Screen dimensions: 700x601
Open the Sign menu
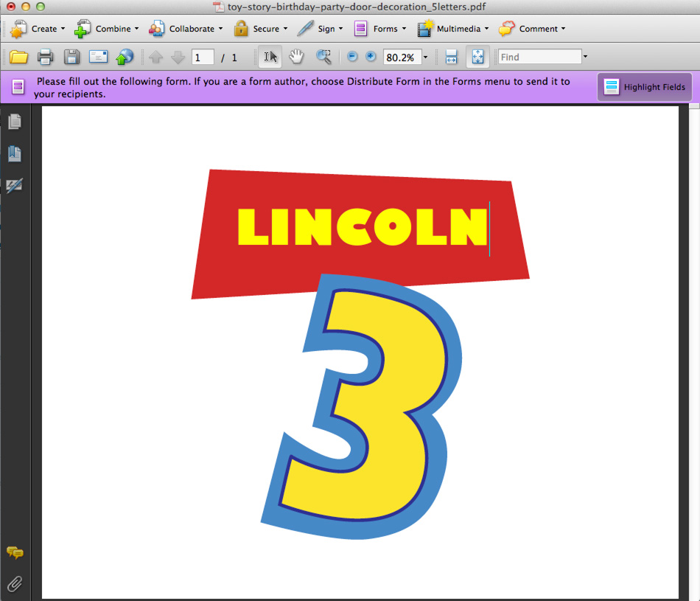(x=320, y=29)
